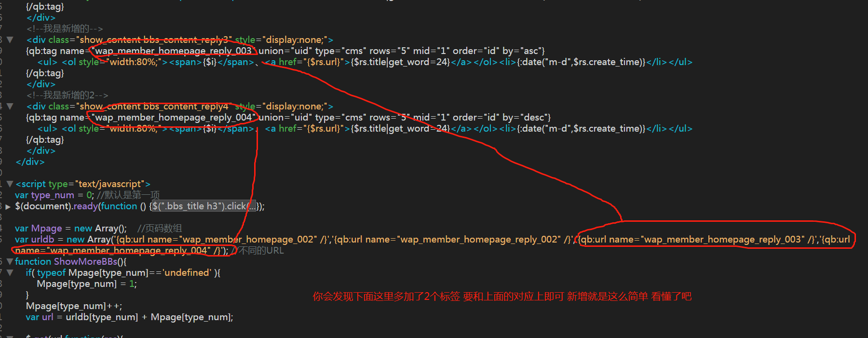
Task: Place cursor on wap_member_homepage_reply_003 in qb:tag line
Action: pos(173,51)
